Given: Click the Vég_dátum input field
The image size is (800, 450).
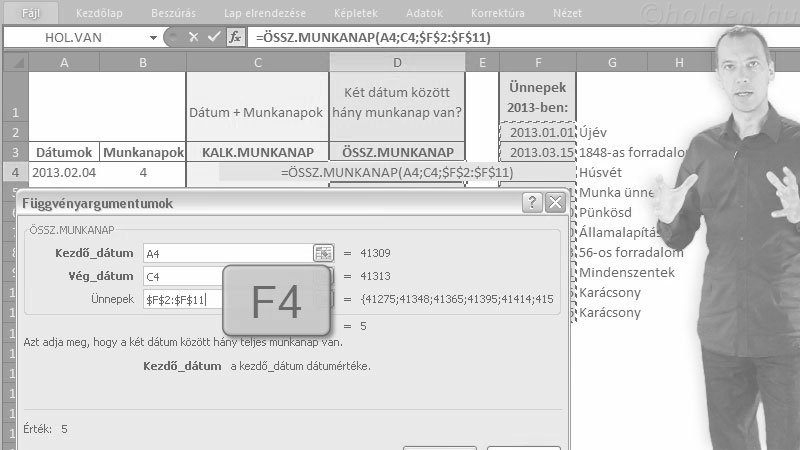Looking at the screenshot, I should tap(184, 276).
